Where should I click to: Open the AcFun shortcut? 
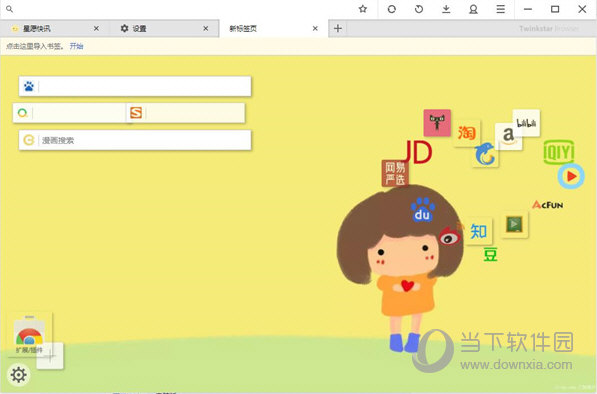[548, 205]
